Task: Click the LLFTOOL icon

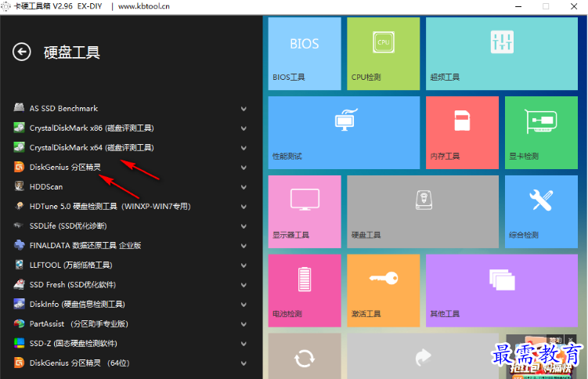Action: pos(19,265)
